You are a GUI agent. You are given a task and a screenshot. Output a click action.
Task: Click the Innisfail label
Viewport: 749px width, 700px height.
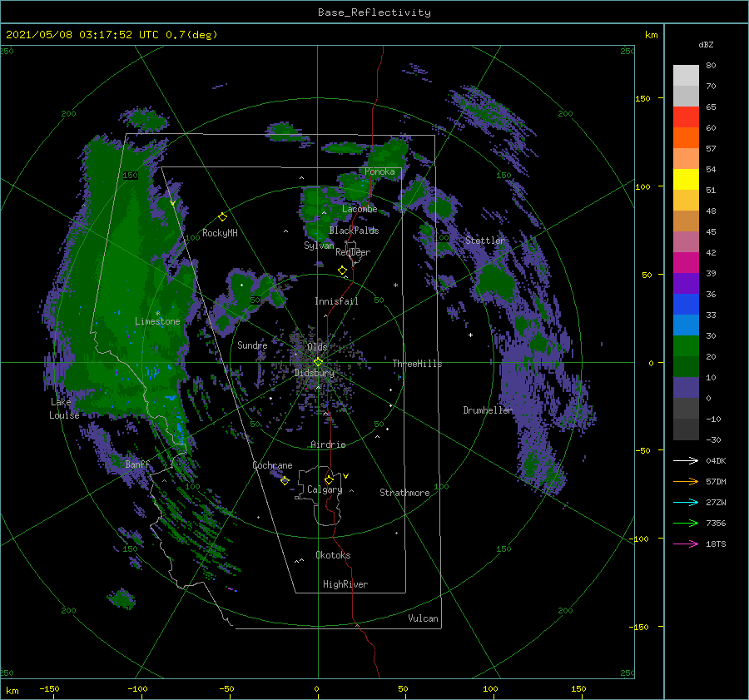tap(336, 301)
